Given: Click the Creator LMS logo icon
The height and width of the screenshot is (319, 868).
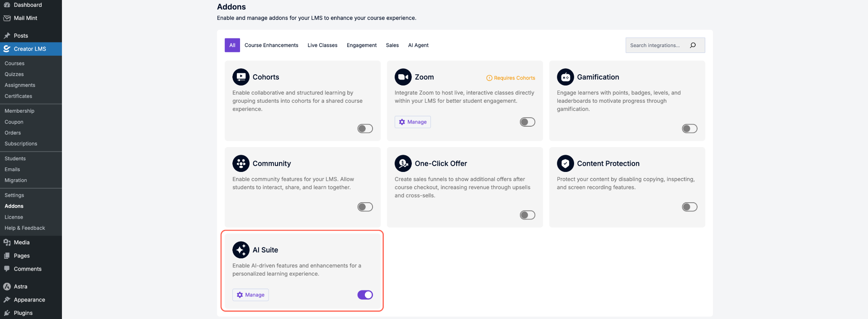Looking at the screenshot, I should point(7,49).
